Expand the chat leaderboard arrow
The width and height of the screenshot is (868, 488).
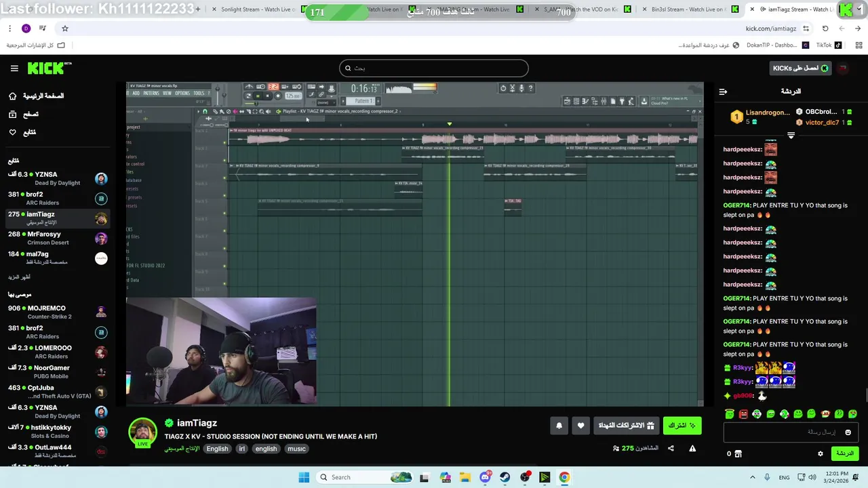click(791, 136)
